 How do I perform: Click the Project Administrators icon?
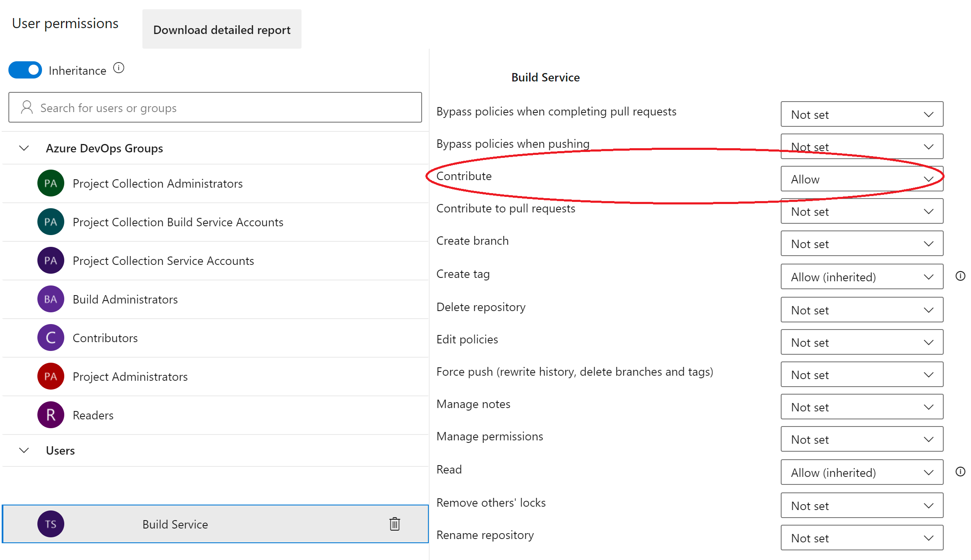tap(51, 377)
